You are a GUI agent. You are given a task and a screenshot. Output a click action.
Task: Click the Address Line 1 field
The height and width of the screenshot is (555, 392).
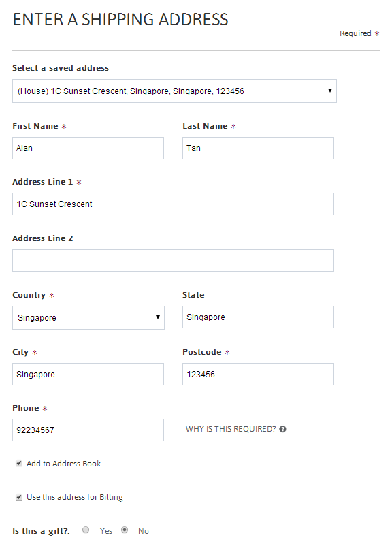click(x=173, y=204)
